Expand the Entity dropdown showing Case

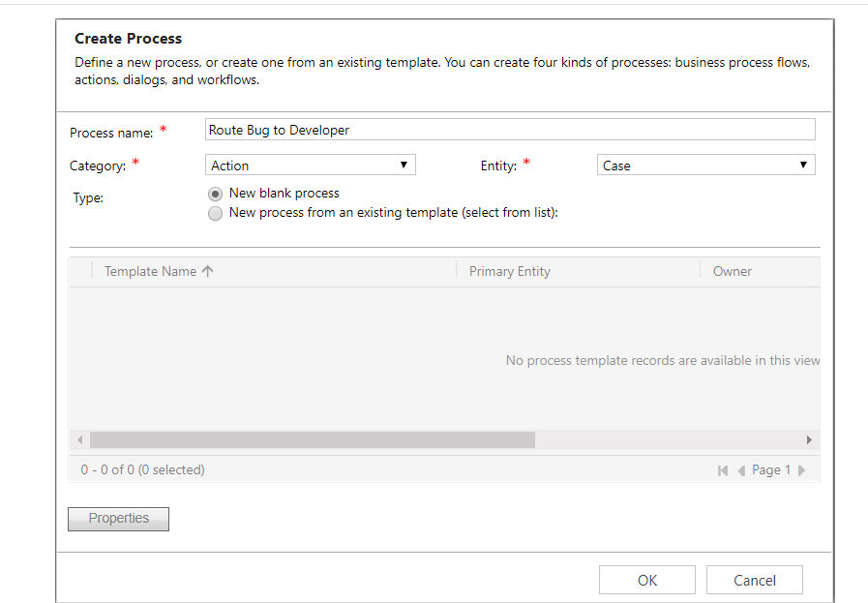pyautogui.click(x=705, y=166)
